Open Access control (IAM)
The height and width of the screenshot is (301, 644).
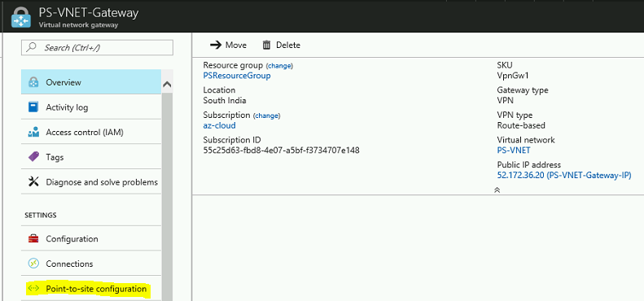click(x=91, y=133)
